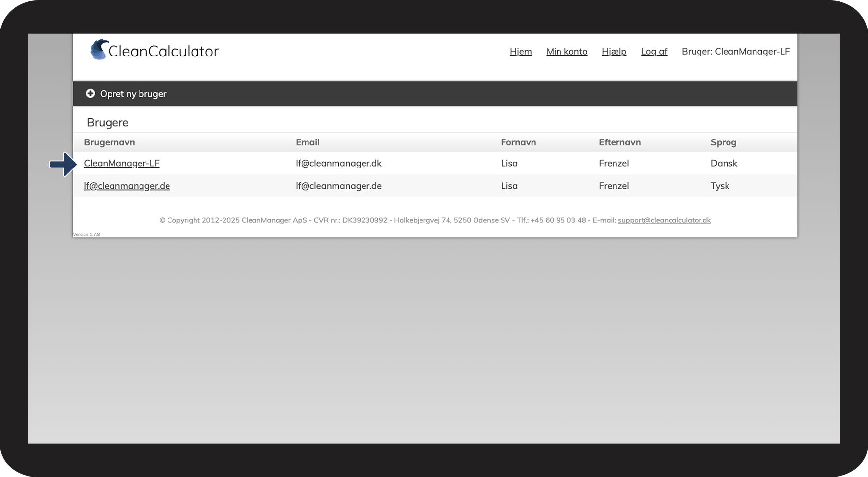Open the lf@cleanmanager.de link in Brugernavn column

point(127,186)
